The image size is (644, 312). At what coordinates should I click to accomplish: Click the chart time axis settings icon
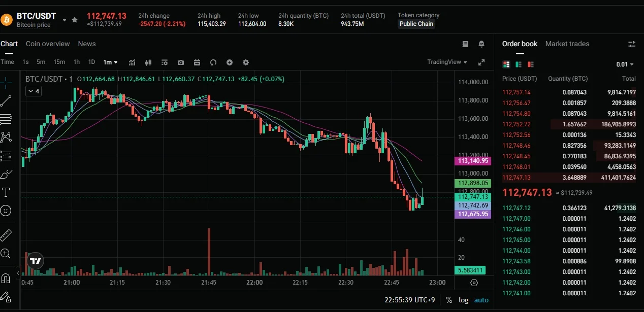(x=474, y=283)
